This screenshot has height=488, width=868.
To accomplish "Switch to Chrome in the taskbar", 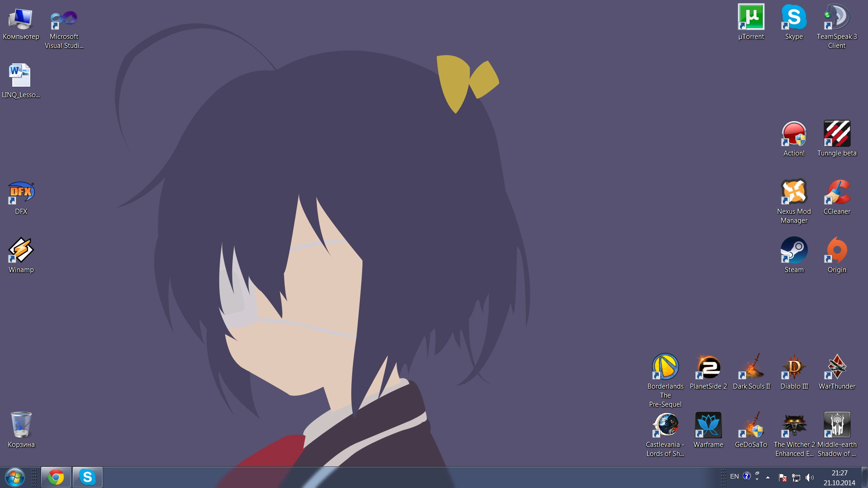I will pos(56,477).
